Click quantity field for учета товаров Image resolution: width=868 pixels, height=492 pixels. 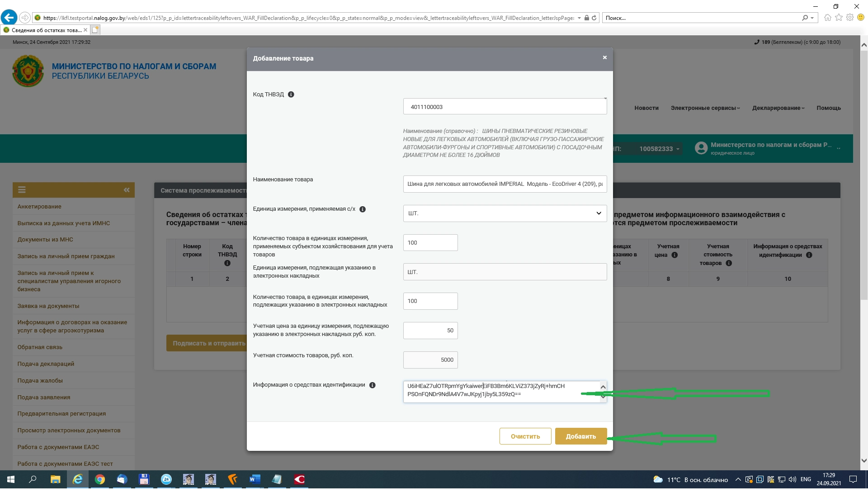430,243
